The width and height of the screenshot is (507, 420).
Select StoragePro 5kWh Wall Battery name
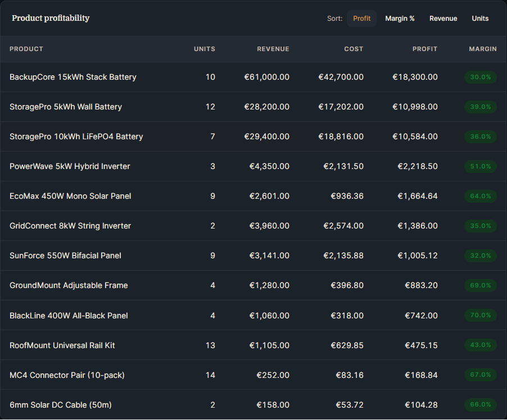[x=66, y=107]
